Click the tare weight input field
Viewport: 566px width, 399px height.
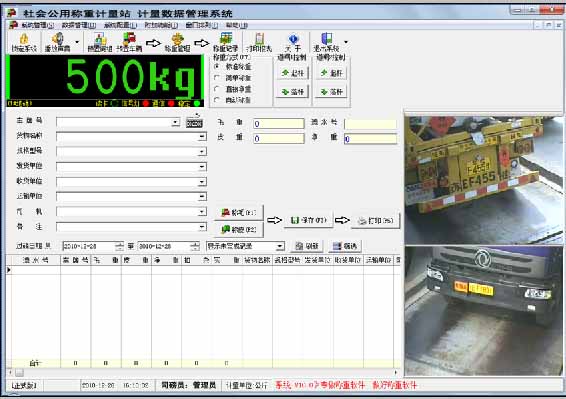(279, 139)
